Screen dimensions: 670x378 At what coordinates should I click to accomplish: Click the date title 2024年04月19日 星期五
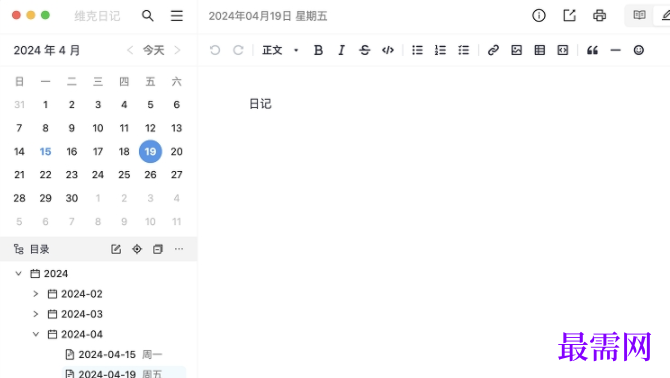click(x=268, y=16)
